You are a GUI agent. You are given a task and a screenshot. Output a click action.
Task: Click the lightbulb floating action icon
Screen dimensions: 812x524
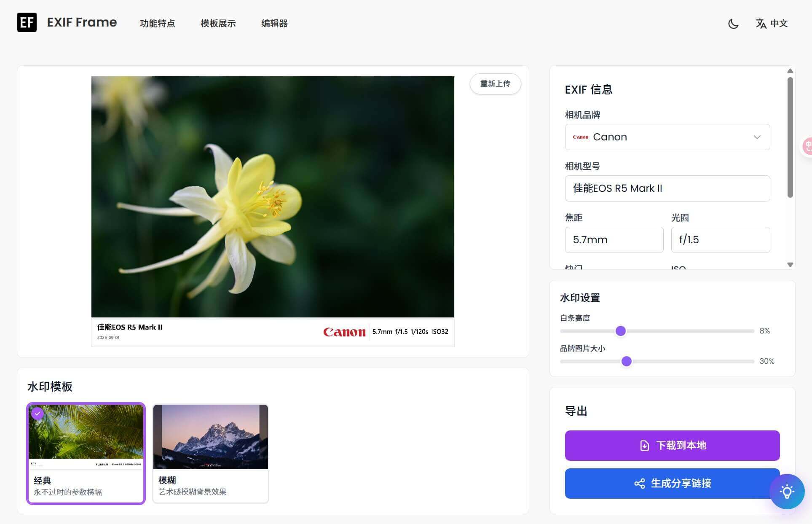(786, 492)
